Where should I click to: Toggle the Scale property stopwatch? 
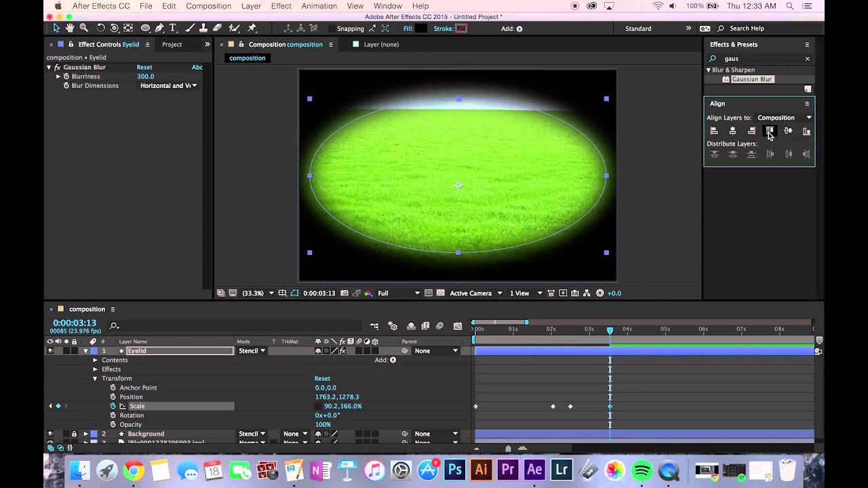pyautogui.click(x=113, y=406)
